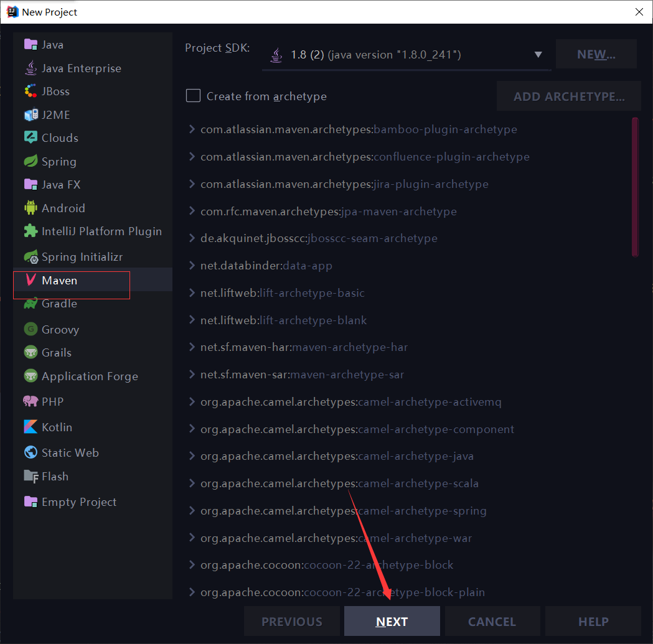The image size is (653, 644).
Task: Expand lift-archetype-blank node
Action: (x=192, y=320)
